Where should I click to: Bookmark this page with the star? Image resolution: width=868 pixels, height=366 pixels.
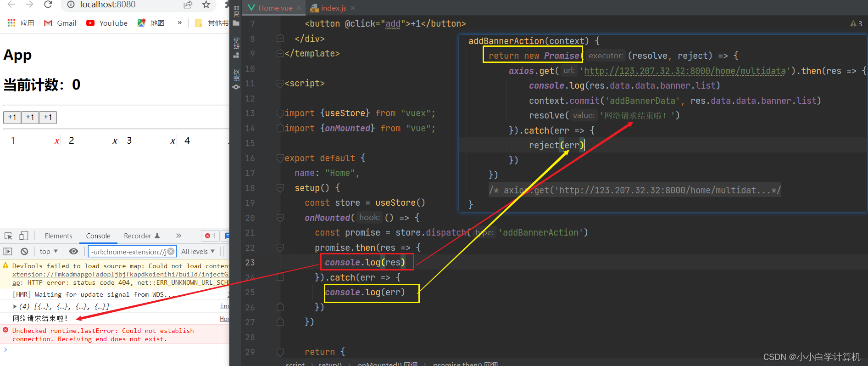(x=206, y=5)
